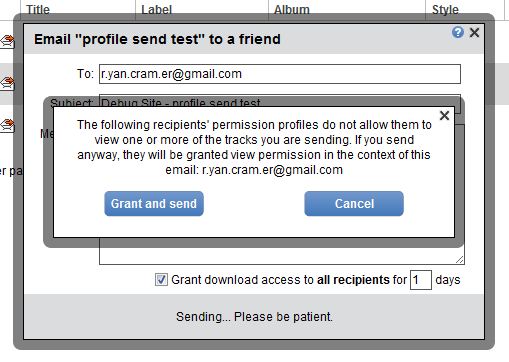Click the topmost email track icon
The height and width of the screenshot is (362, 509).
(7, 41)
